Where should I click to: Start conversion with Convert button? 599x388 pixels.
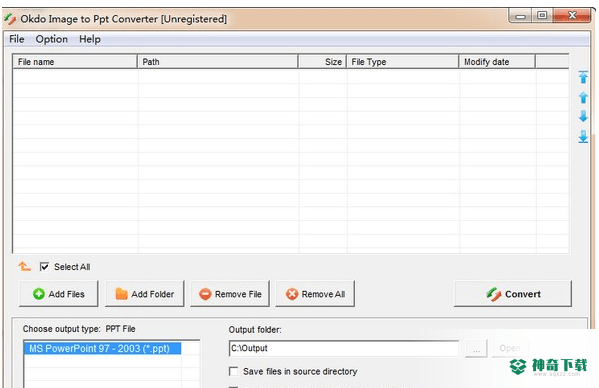513,294
